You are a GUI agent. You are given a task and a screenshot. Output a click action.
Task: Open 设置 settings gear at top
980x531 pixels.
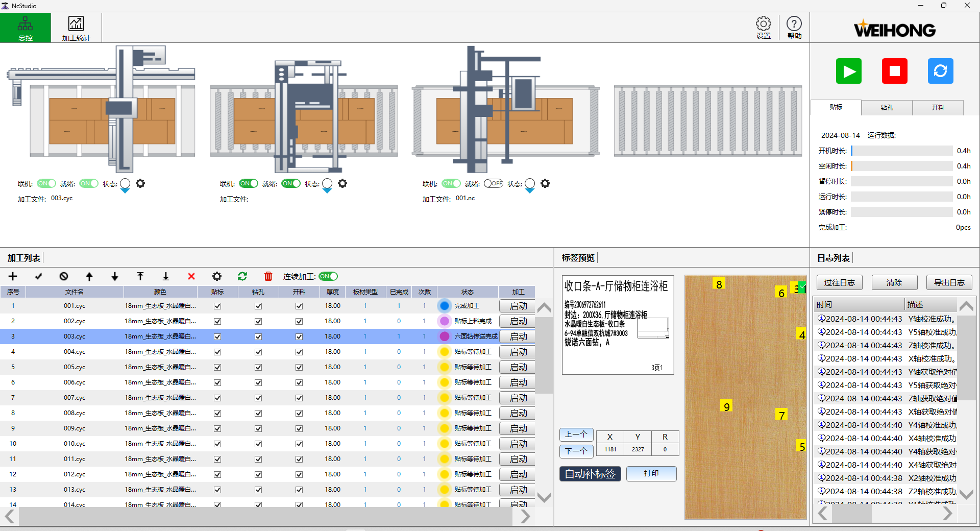pos(764,28)
